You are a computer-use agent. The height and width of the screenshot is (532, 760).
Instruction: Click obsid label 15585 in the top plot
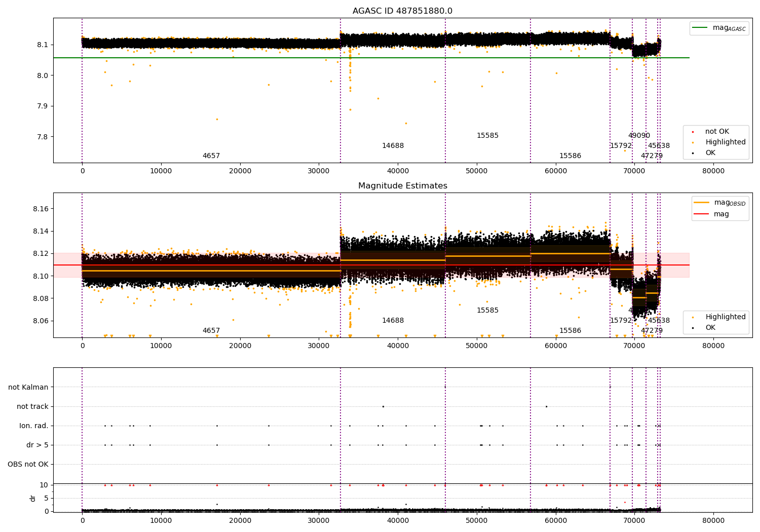[x=487, y=136]
